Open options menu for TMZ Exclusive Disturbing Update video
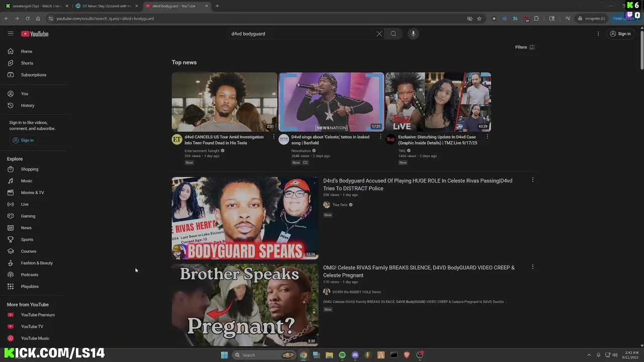 click(487, 137)
